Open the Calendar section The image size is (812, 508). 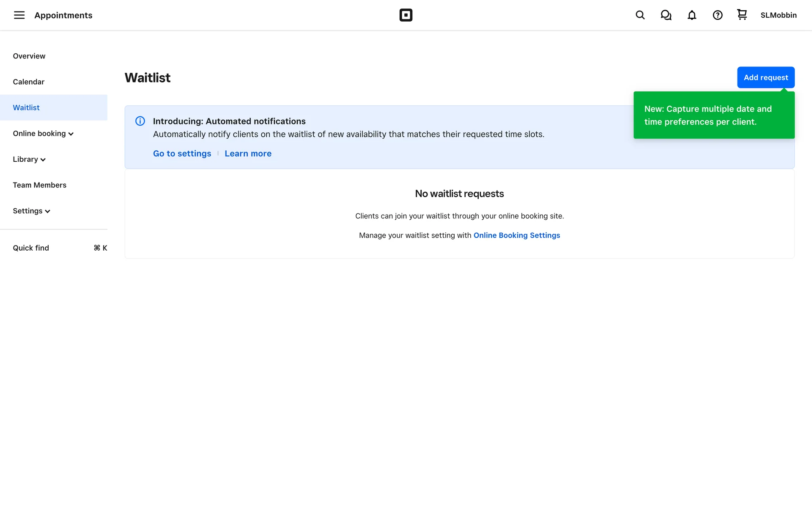pos(29,82)
